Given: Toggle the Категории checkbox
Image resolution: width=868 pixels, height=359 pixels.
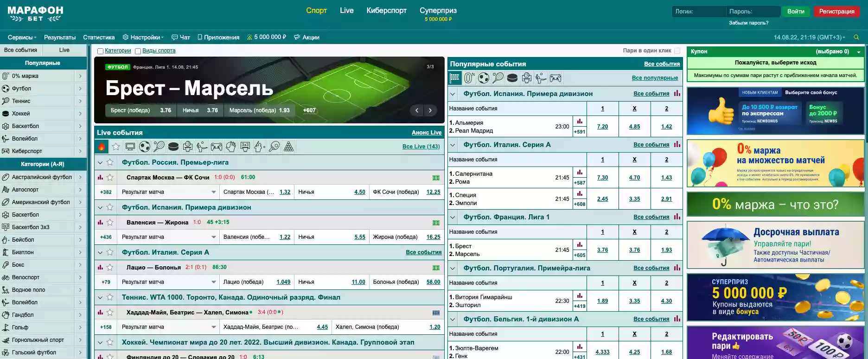Looking at the screenshot, I should click(100, 51).
